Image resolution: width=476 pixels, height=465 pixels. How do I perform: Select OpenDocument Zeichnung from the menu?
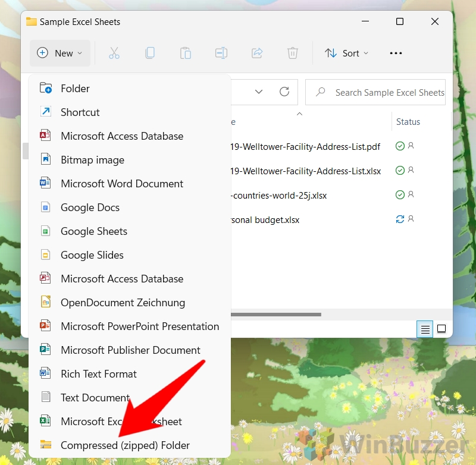click(130, 303)
